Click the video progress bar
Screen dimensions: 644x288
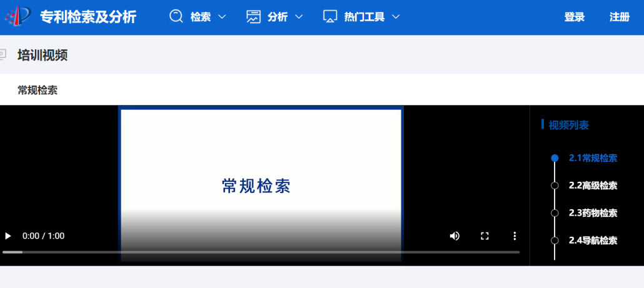click(x=261, y=252)
